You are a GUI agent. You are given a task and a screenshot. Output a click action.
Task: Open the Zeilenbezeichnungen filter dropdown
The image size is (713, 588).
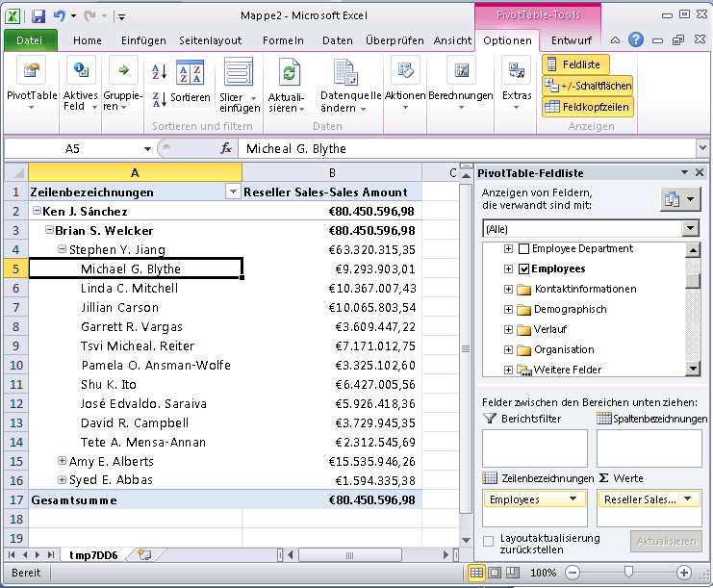pyautogui.click(x=231, y=192)
